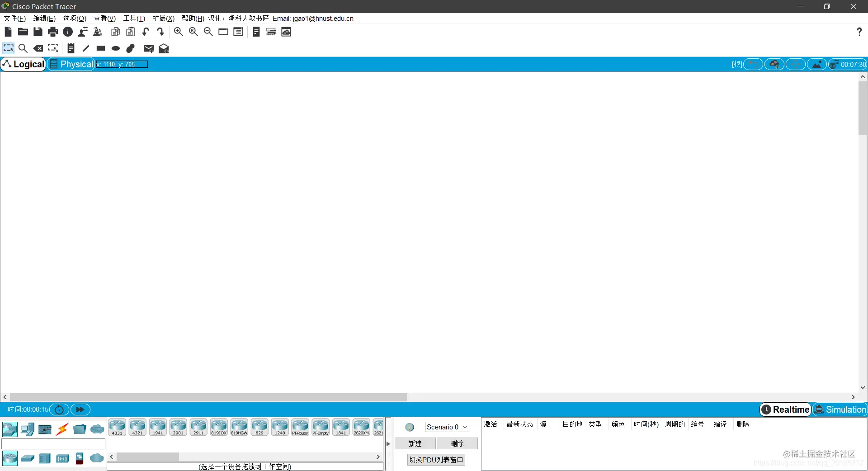Viewport: 868px width, 471px height.
Task: Activate the Delete tool
Action: point(38,48)
